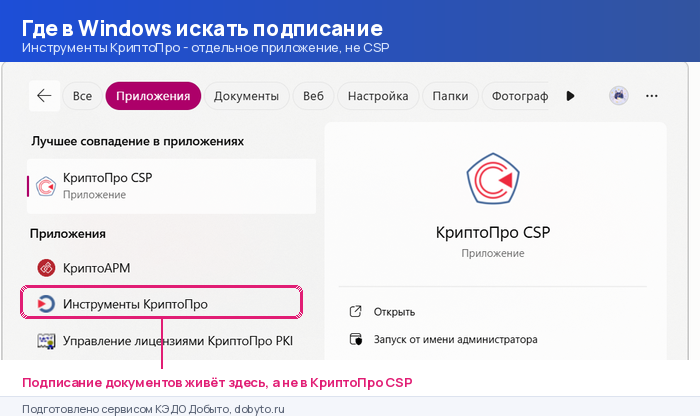This screenshot has width=700, height=416.
Task: Open the three-dot more options menu
Action: point(651,96)
